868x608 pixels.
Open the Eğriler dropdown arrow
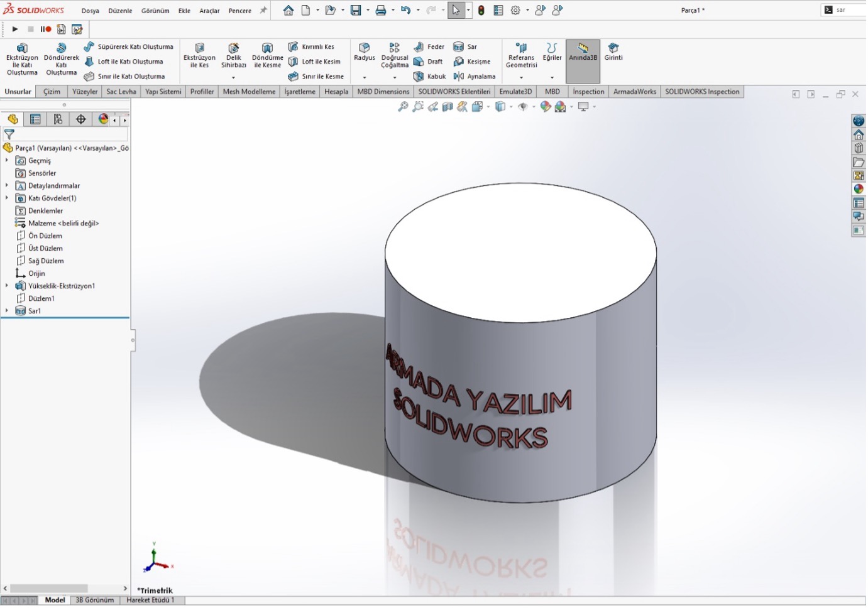click(x=552, y=77)
